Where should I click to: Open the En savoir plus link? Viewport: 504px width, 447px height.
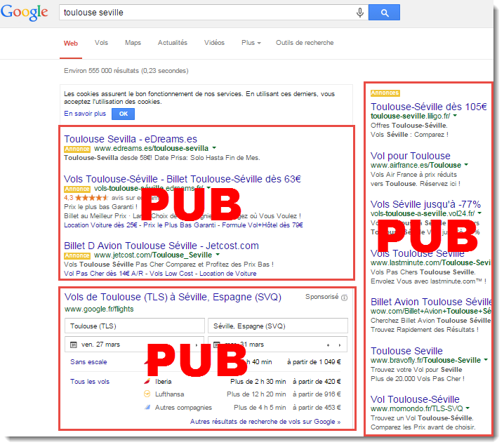point(85,114)
